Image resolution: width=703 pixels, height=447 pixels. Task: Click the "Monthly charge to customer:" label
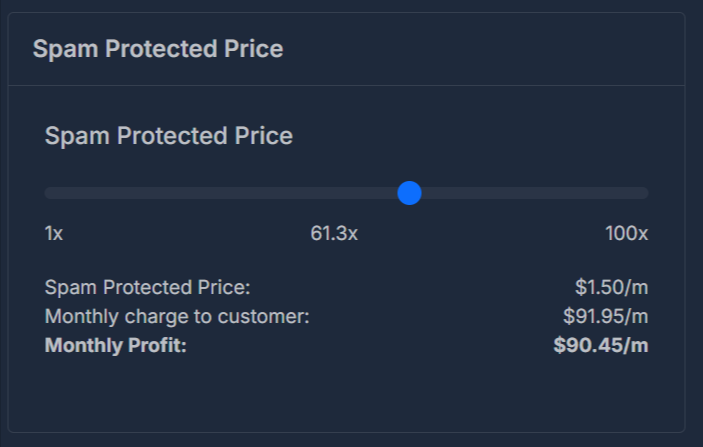point(177,317)
